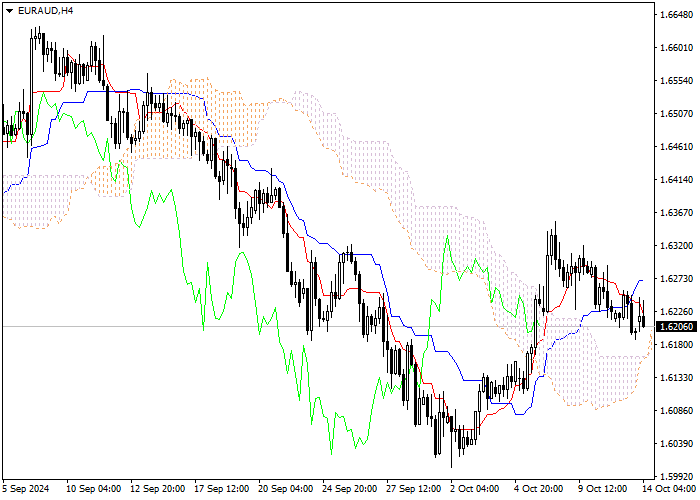
Task: Select the 1.64140 price axis label
Action: click(676, 180)
